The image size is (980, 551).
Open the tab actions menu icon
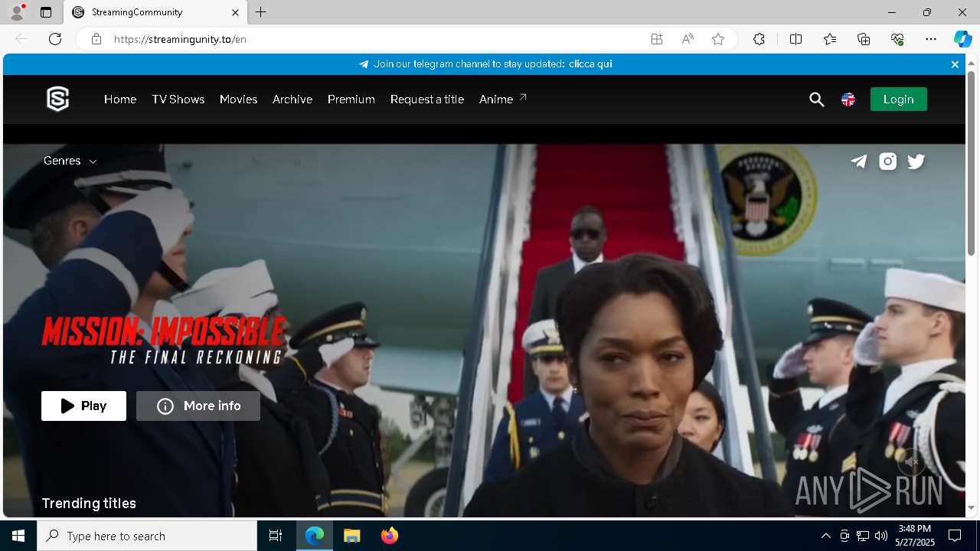pos(46,12)
